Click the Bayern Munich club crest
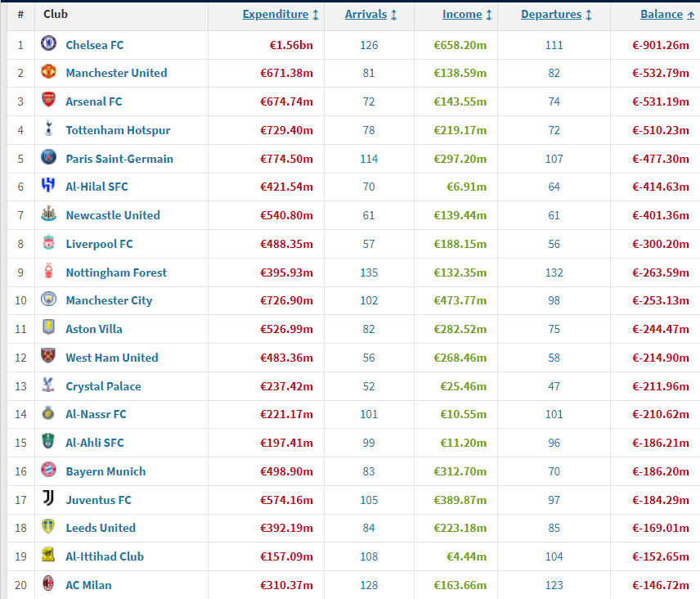The width and height of the screenshot is (700, 599). coord(48,470)
